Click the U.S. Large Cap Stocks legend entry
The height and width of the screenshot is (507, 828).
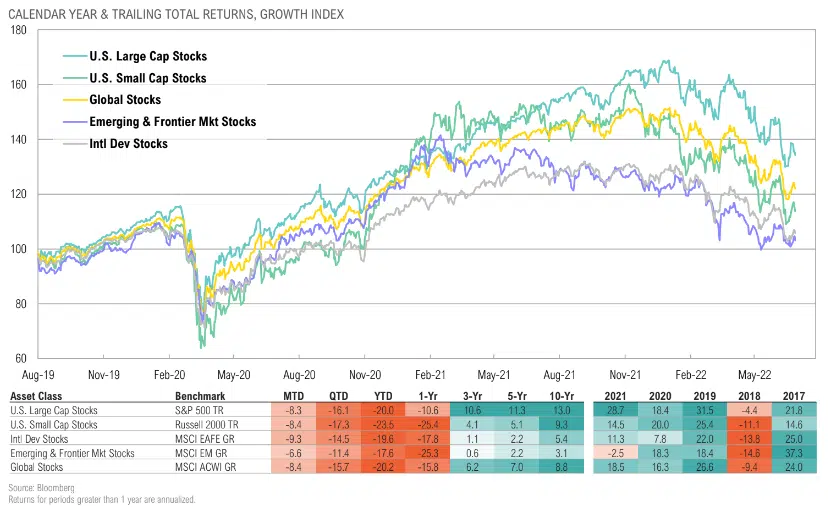tap(147, 57)
